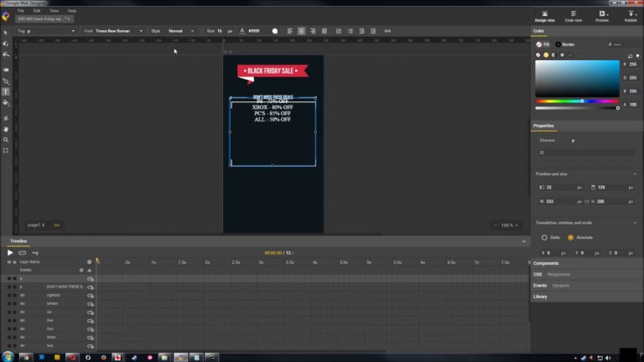Switch to Design view
644x362 pixels.
pos(544,17)
